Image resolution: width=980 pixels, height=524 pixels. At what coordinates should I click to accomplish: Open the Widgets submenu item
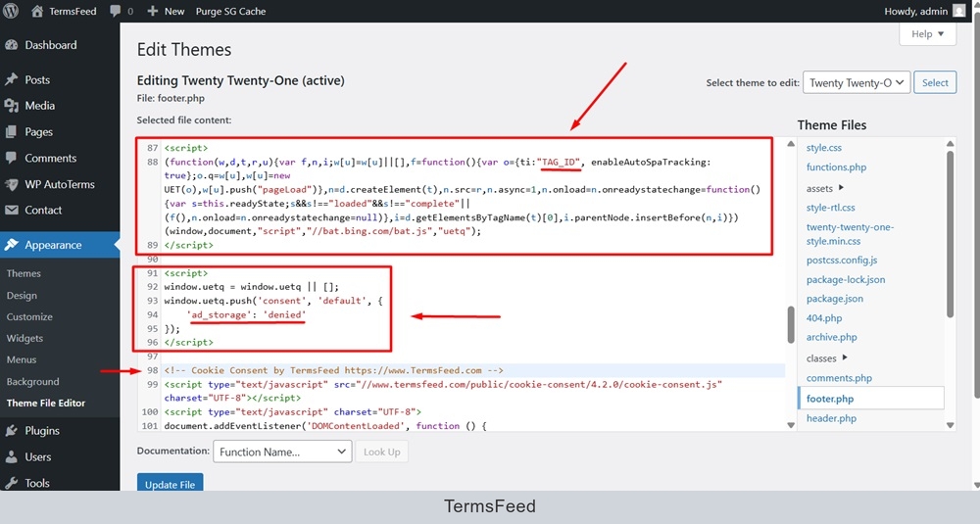coord(25,338)
